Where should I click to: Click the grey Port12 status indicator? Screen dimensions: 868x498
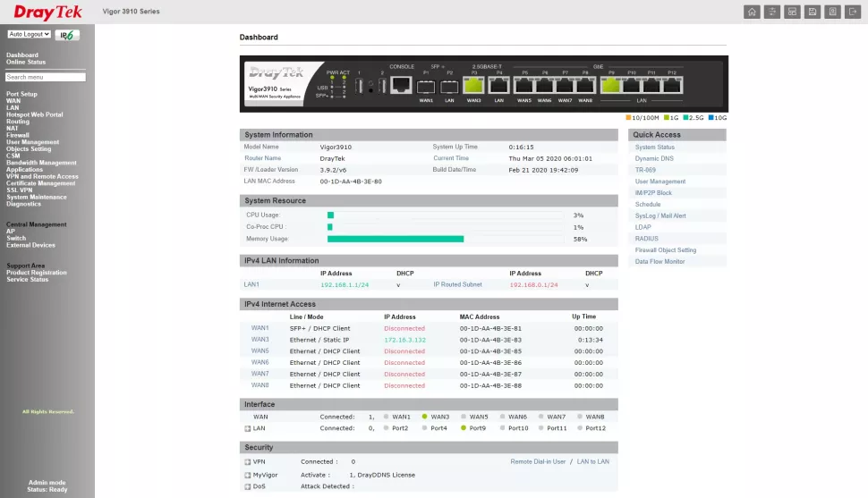pos(580,427)
